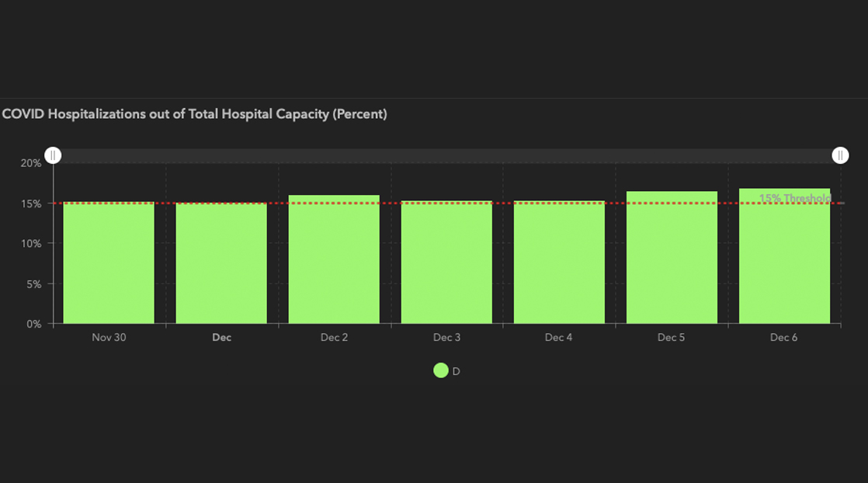Click the bold Dec axis label

(221, 338)
